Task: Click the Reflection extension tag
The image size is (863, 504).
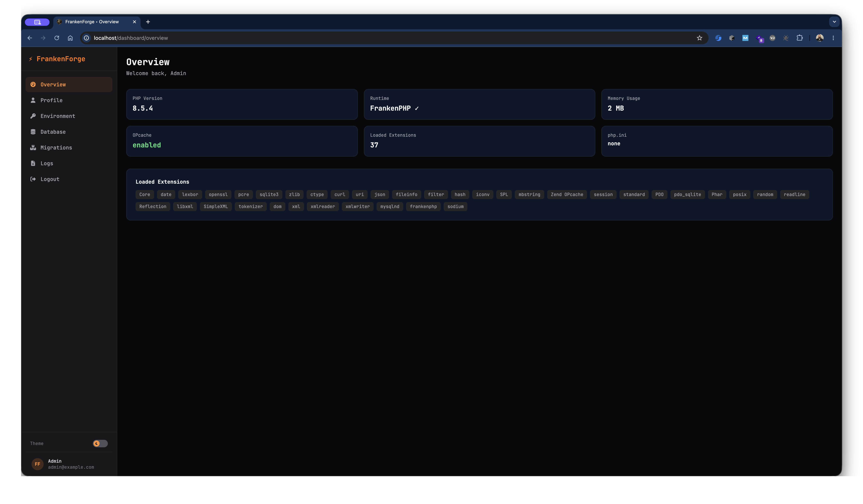Action: pos(153,206)
